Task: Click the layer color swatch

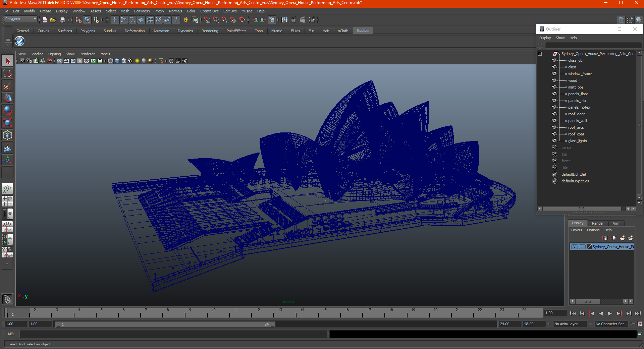Action: (589, 247)
